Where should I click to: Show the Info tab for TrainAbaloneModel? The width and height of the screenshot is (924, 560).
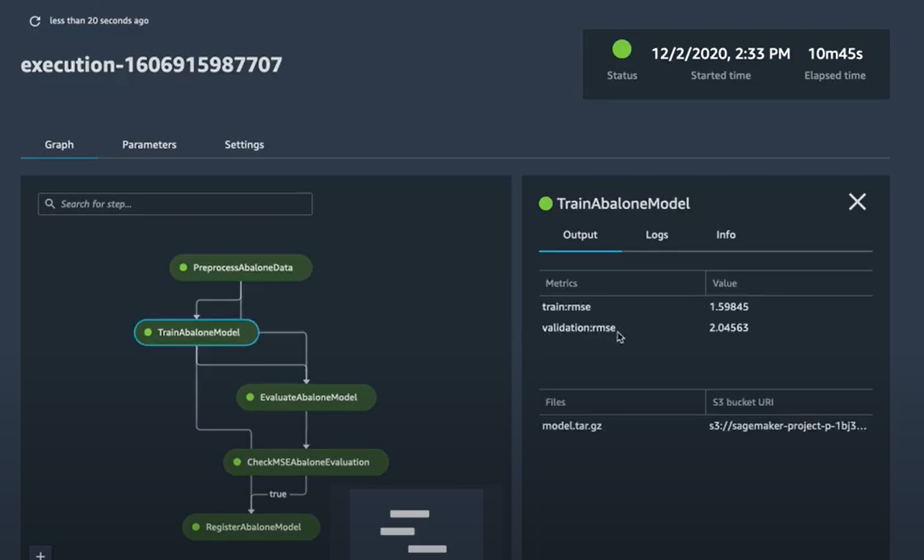(x=726, y=235)
